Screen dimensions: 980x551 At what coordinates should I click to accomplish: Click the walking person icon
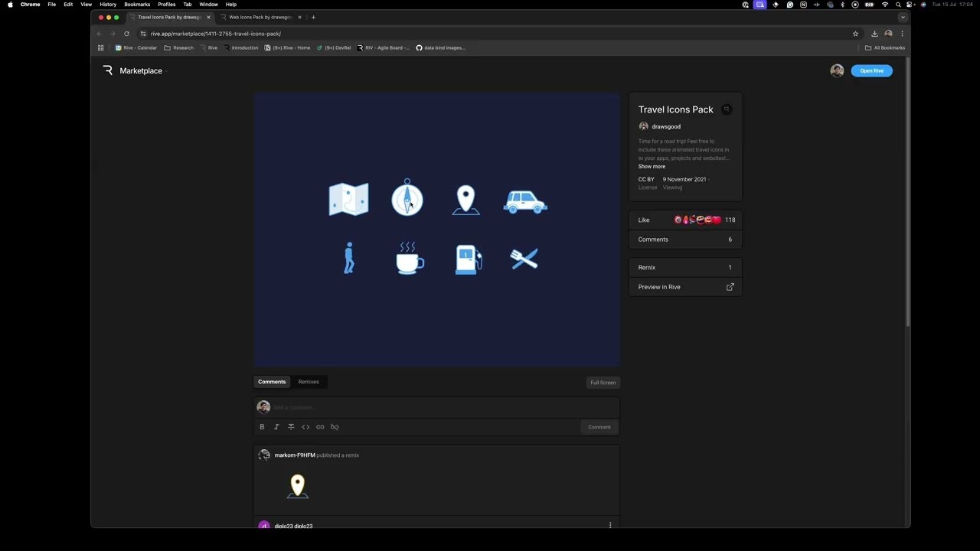[349, 258]
